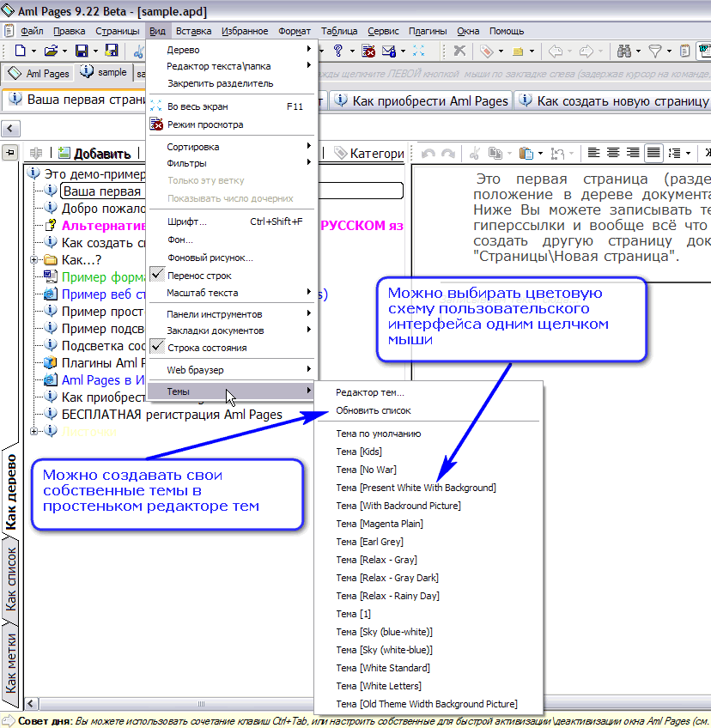The image size is (711, 728).
Task: Click the Delete X toolbar icon
Action: pos(459,51)
